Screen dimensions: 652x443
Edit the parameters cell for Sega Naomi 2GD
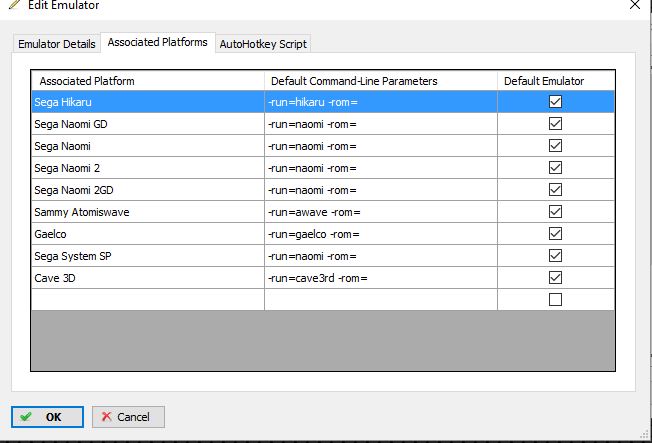(x=381, y=190)
